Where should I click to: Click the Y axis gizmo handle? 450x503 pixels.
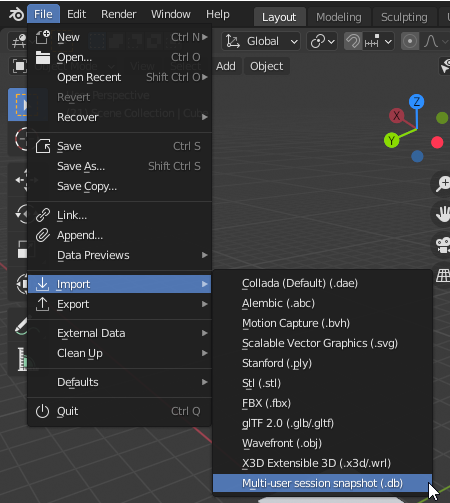392,141
